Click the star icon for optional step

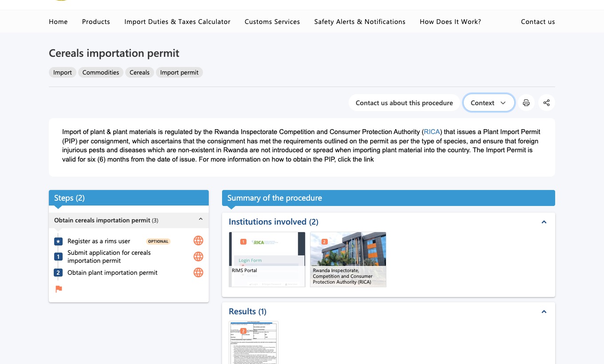tap(58, 241)
